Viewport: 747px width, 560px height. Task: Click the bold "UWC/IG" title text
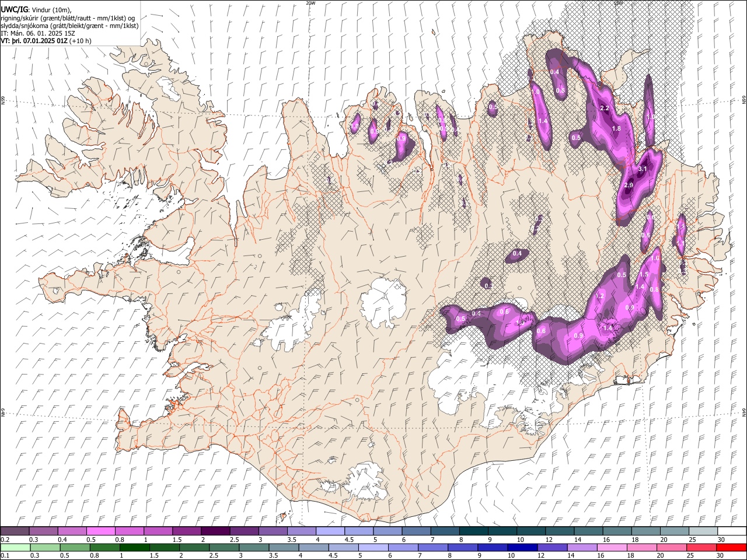click(x=14, y=9)
